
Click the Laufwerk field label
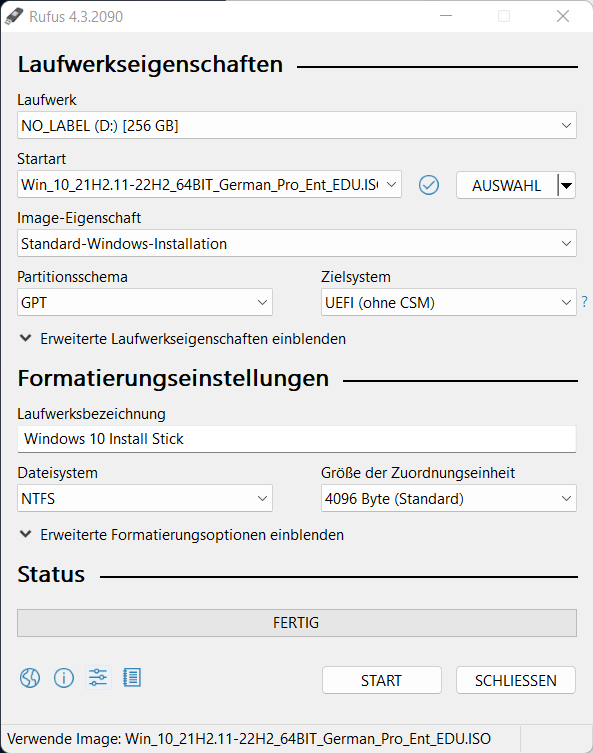[47, 100]
